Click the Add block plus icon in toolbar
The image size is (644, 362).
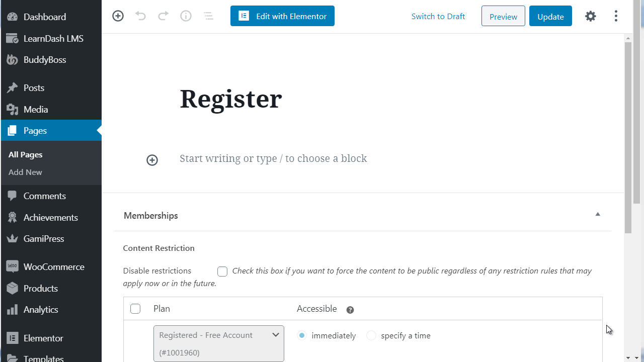click(x=118, y=16)
